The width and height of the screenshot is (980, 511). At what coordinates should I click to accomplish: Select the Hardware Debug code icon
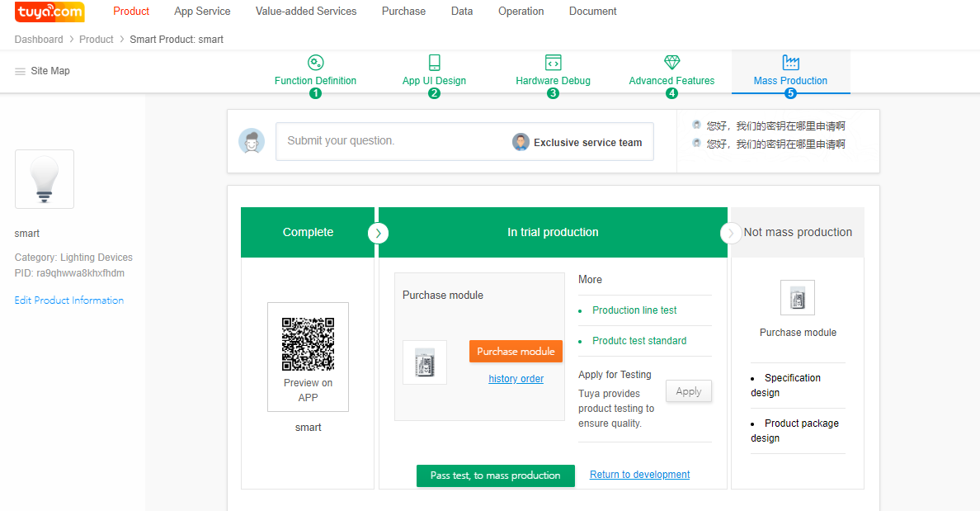(553, 63)
